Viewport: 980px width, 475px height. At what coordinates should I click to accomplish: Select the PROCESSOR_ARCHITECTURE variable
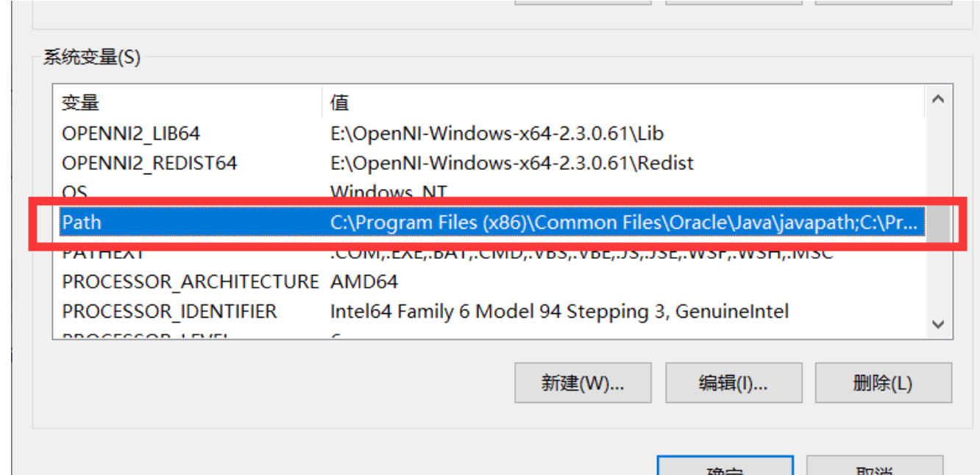pyautogui.click(x=190, y=282)
